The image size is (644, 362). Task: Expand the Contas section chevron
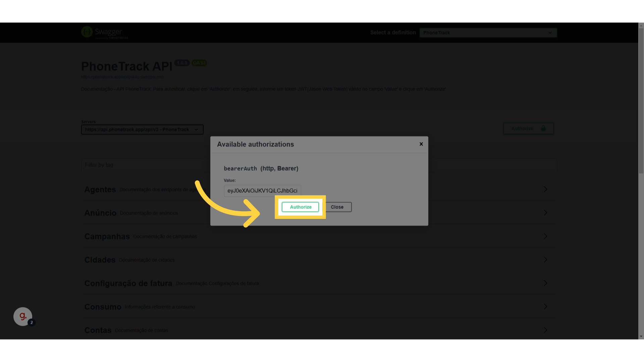pyautogui.click(x=545, y=330)
